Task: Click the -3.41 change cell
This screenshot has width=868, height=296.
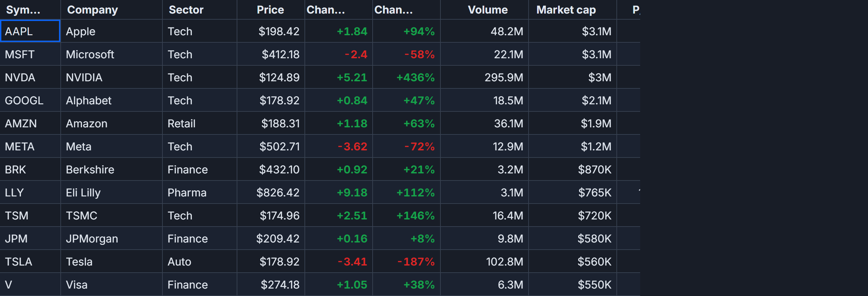Action: click(339, 261)
